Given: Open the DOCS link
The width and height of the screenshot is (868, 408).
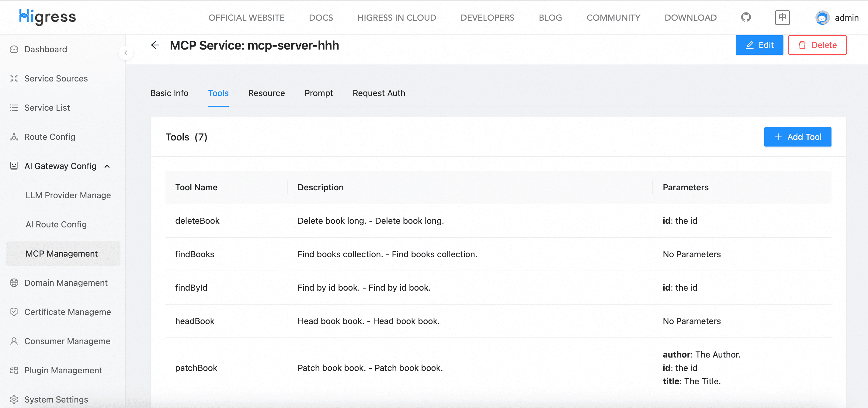Looking at the screenshot, I should tap(321, 18).
